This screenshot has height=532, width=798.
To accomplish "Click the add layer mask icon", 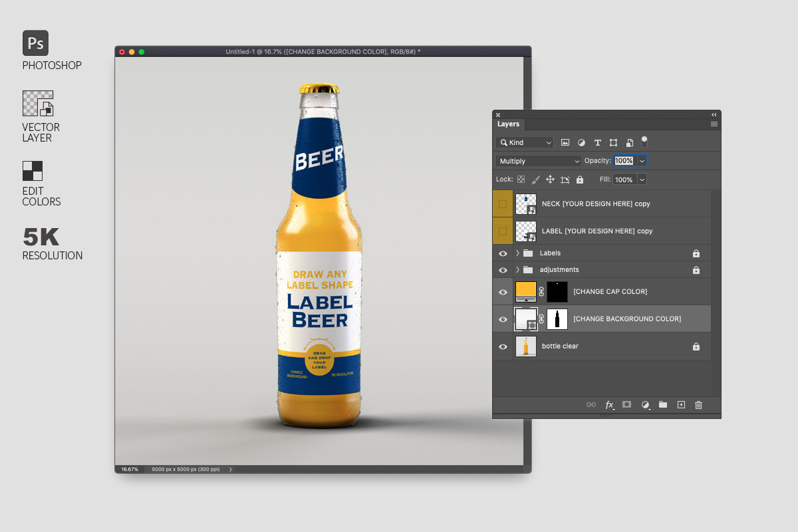I will coord(626,404).
